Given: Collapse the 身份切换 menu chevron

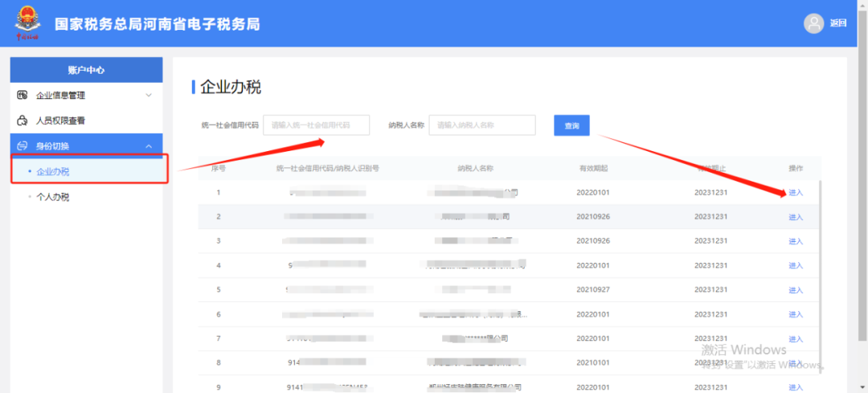Looking at the screenshot, I should (x=149, y=146).
